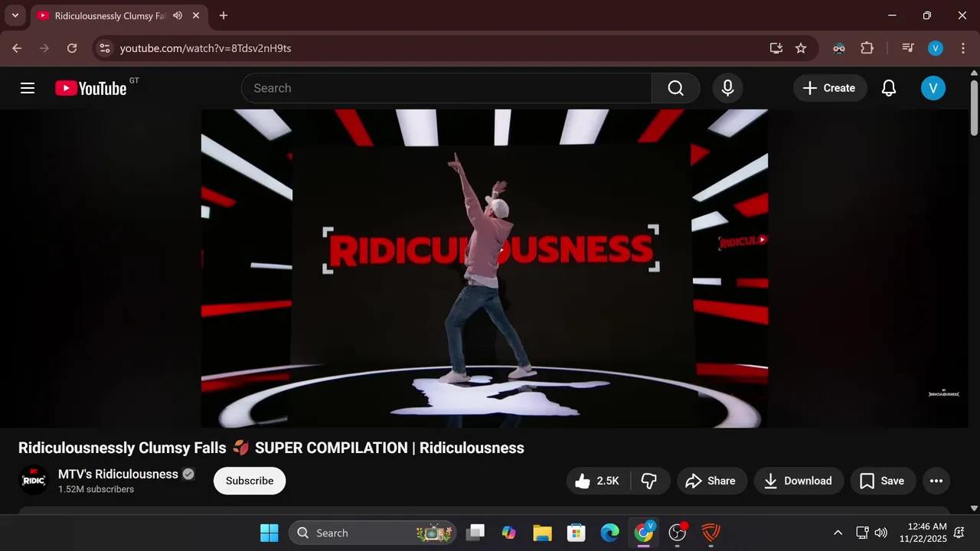Subscribe to MTV's Ridiculousness
980x551 pixels.
coord(250,481)
